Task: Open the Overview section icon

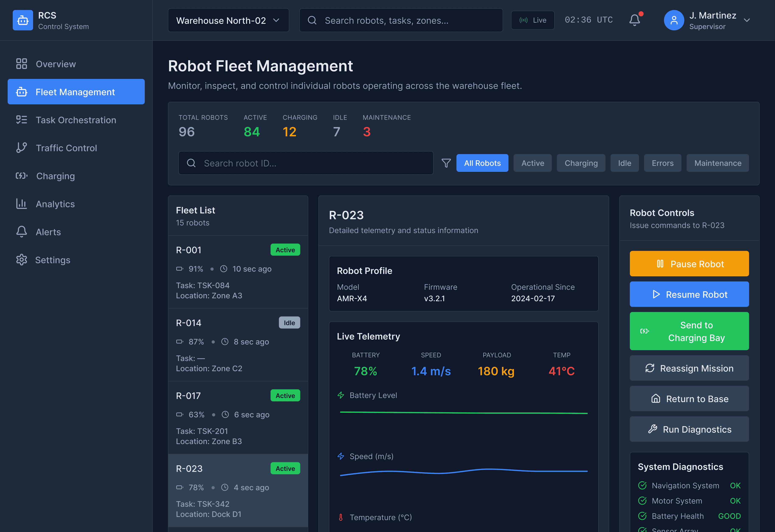Action: [22, 64]
